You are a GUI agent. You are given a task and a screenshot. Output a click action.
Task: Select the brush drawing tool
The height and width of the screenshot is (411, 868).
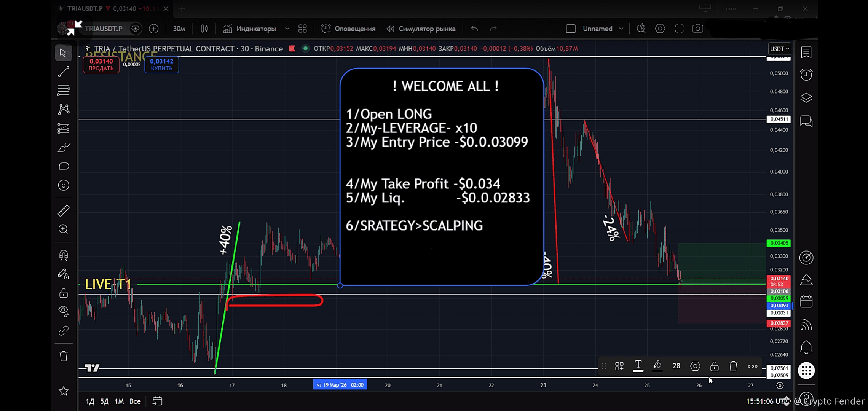click(x=63, y=148)
